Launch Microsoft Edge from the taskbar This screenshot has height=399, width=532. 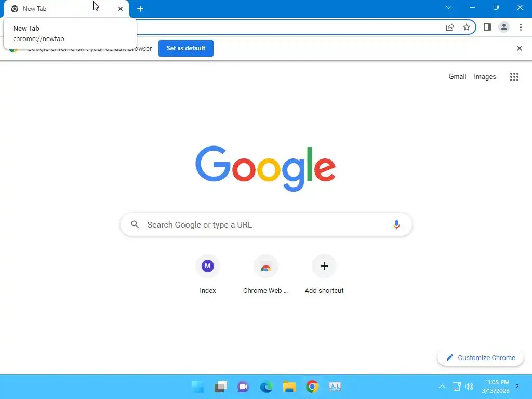point(267,387)
